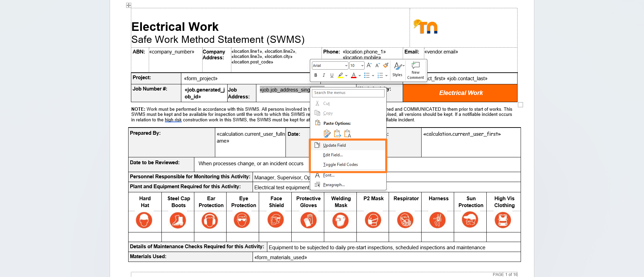Shrink the font size using the smaller A icon
The image size is (644, 277).
tap(377, 65)
